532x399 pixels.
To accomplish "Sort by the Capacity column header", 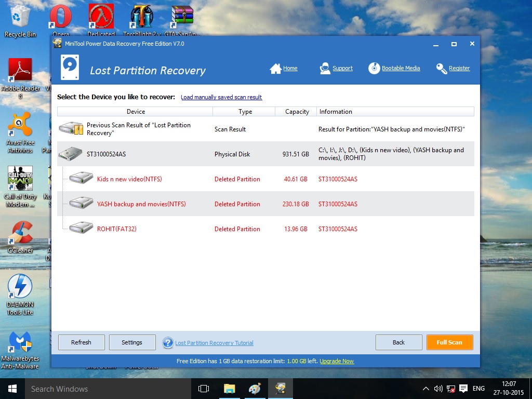I will (297, 112).
